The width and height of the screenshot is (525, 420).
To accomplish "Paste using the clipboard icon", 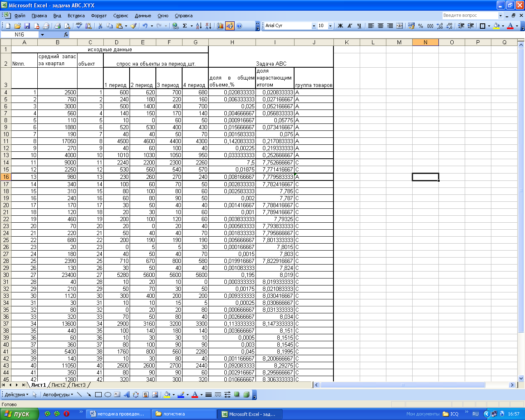I will pos(119,26).
